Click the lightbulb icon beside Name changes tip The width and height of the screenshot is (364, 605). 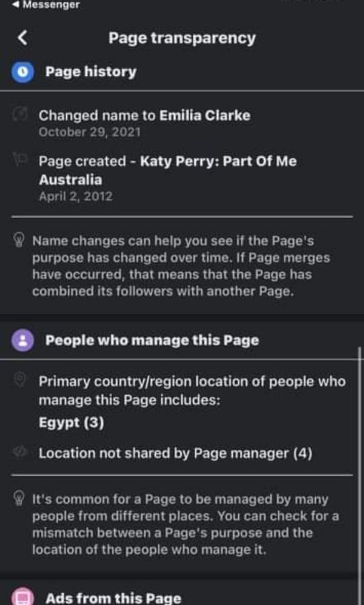coord(20,241)
